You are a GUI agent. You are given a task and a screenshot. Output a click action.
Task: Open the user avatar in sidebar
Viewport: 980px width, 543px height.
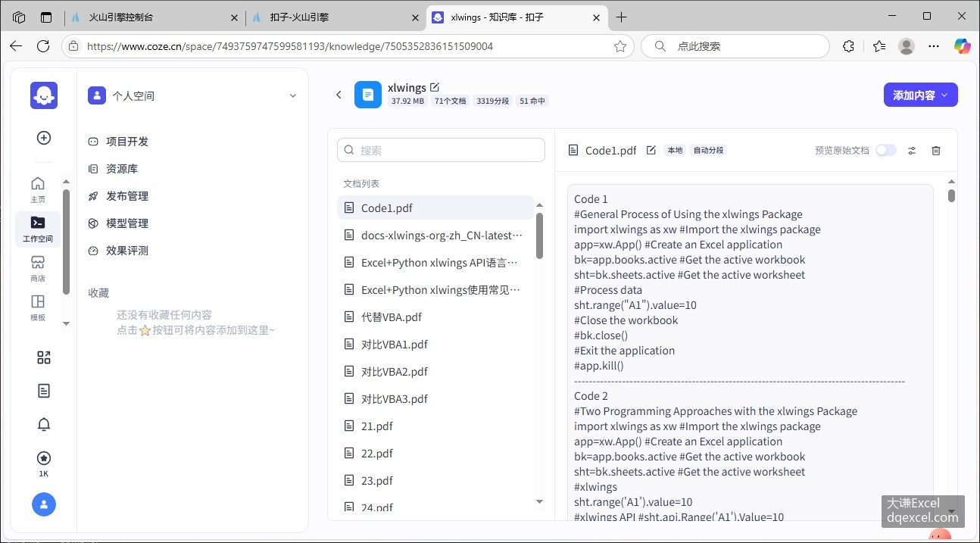(x=44, y=504)
